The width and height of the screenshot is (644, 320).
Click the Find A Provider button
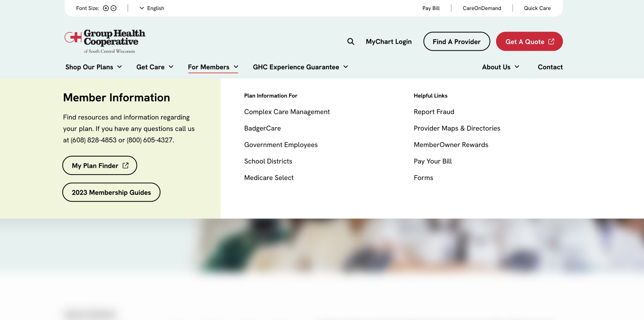click(x=456, y=42)
